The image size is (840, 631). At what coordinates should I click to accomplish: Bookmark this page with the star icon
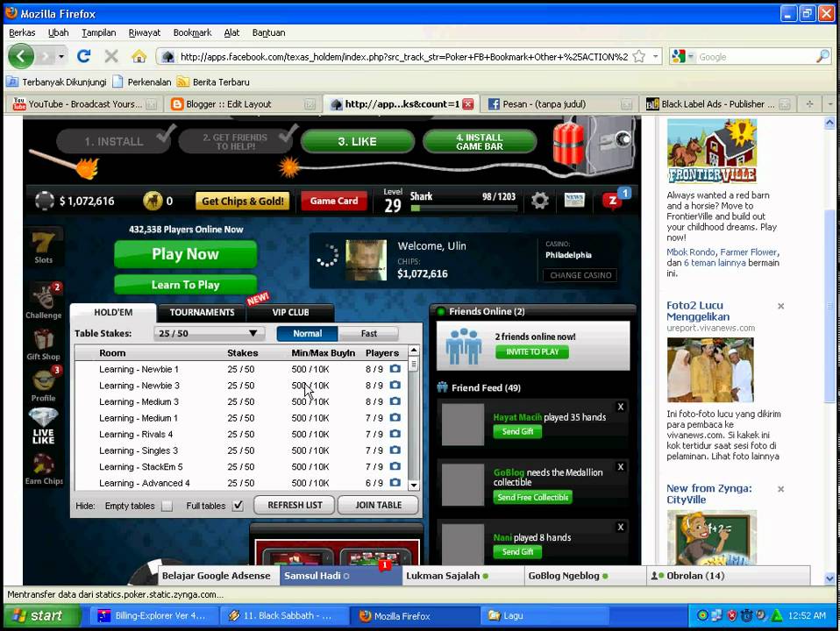tap(638, 57)
